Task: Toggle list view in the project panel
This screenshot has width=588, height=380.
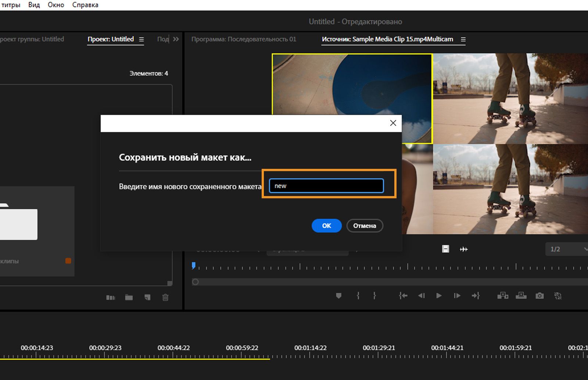Action: [111, 297]
